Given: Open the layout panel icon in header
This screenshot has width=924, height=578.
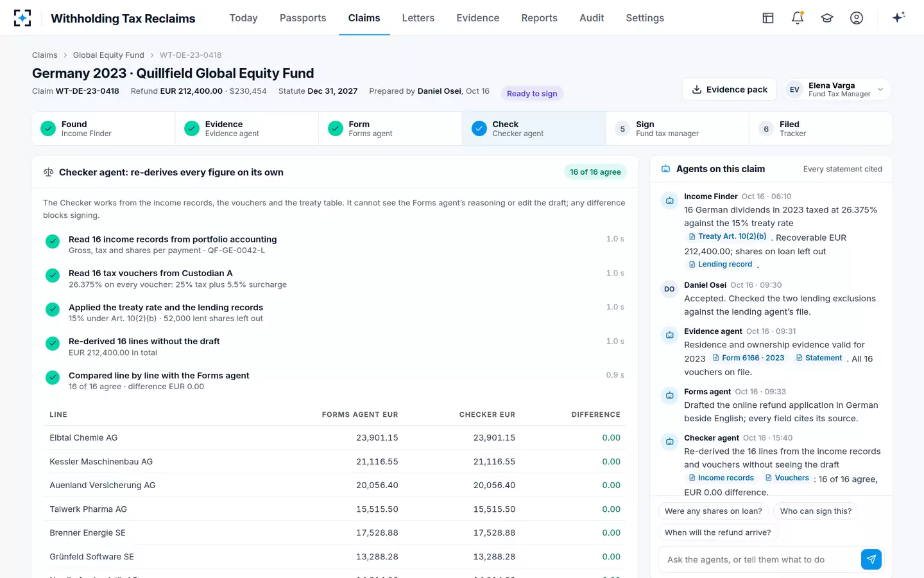Looking at the screenshot, I should 768,18.
